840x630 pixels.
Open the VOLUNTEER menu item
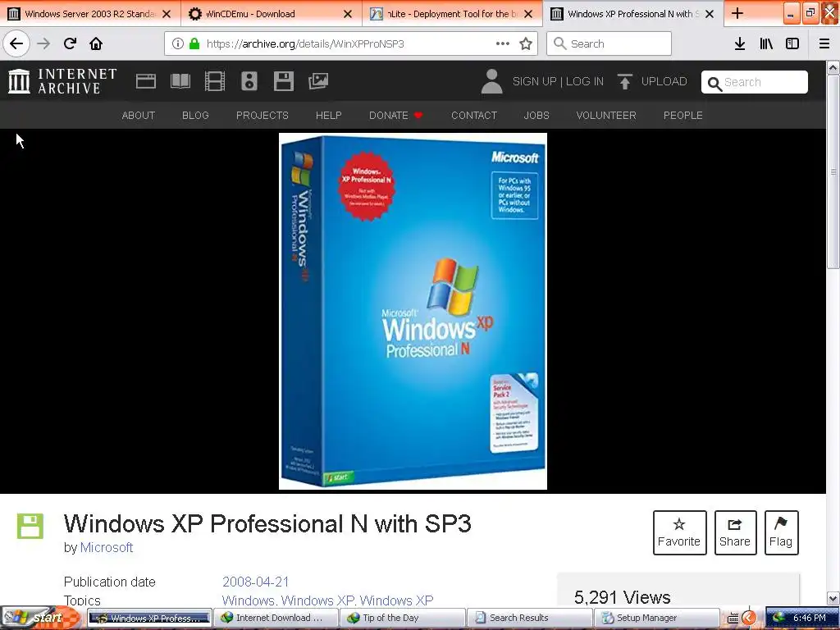pos(606,115)
